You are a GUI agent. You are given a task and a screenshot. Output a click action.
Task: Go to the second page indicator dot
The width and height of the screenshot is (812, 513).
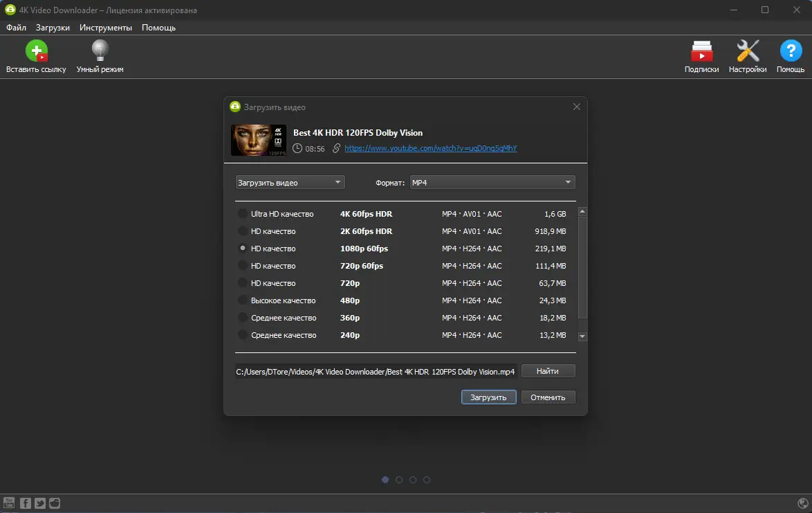pos(399,480)
